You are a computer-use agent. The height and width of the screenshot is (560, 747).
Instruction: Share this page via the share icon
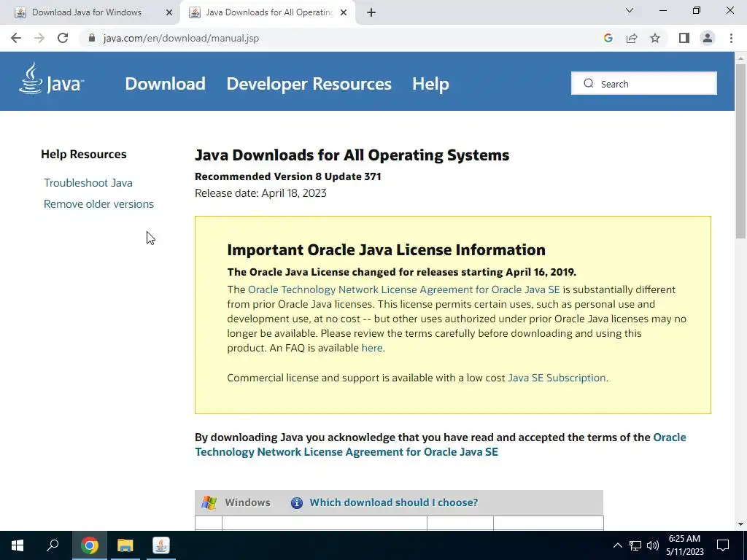632,38
